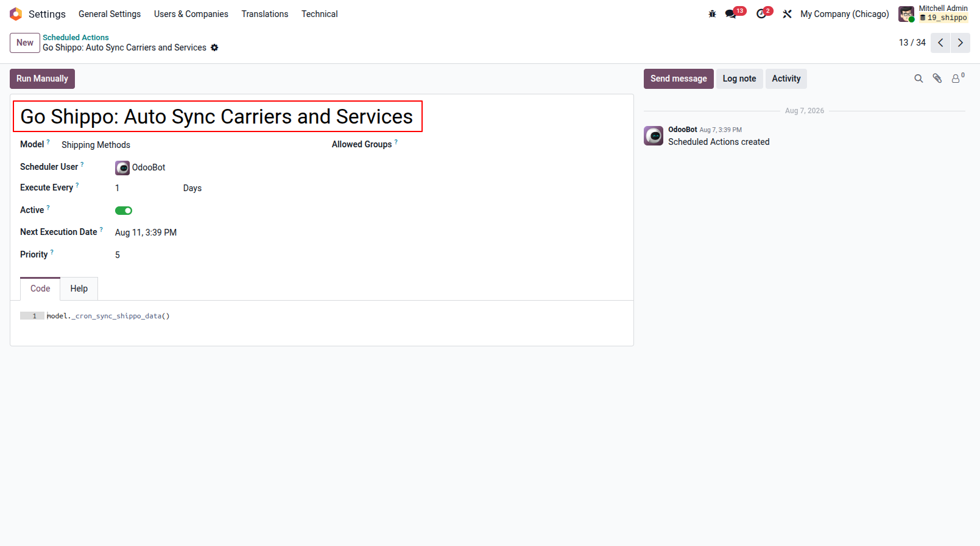Viewport: 980px width, 546px height.
Task: Open the debug bug icon menu
Action: coord(712,14)
